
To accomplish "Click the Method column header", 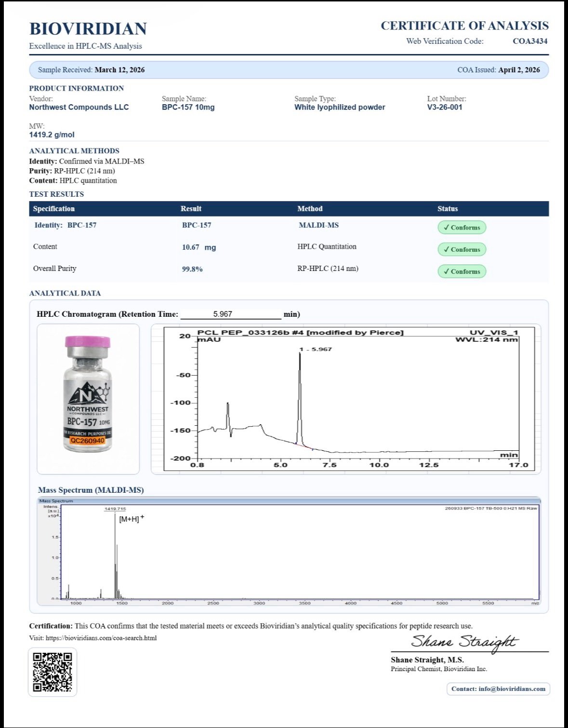I will 310,209.
